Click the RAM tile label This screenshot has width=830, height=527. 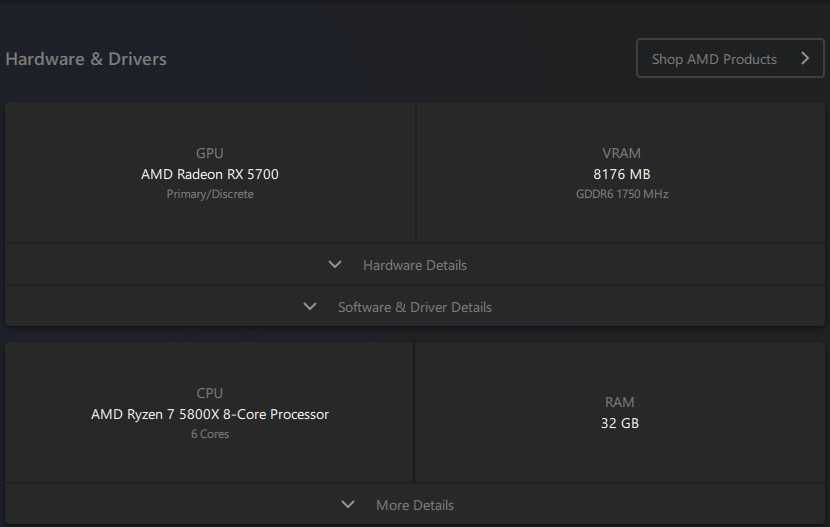620,402
